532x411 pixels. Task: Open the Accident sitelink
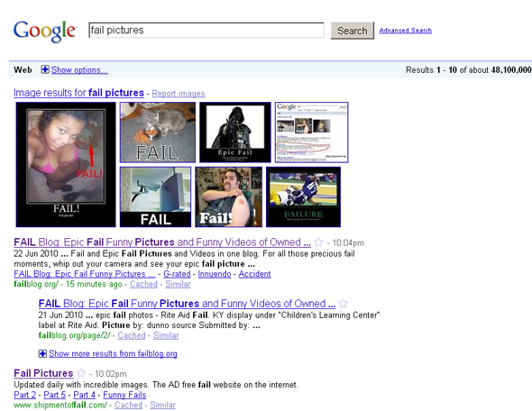pos(254,274)
